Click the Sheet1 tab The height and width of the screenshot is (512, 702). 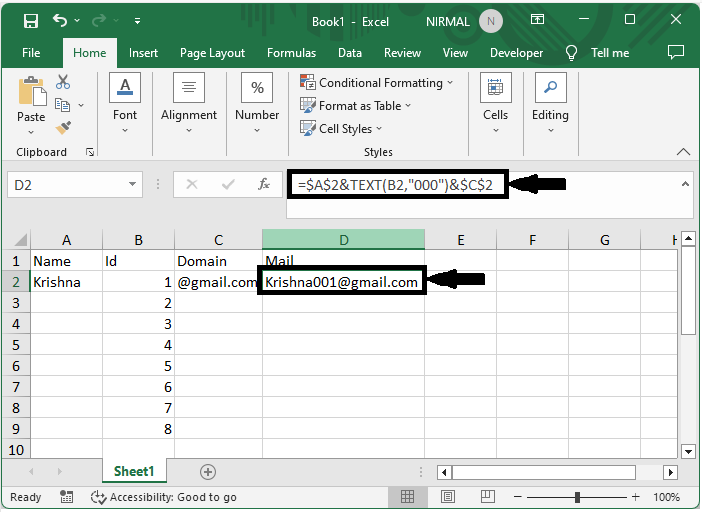[134, 471]
